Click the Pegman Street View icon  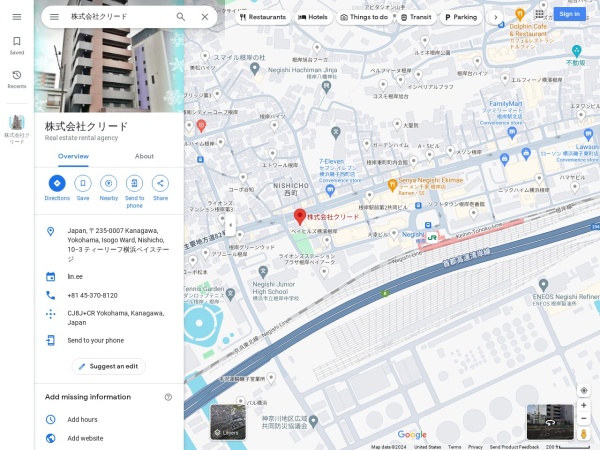coord(584,434)
